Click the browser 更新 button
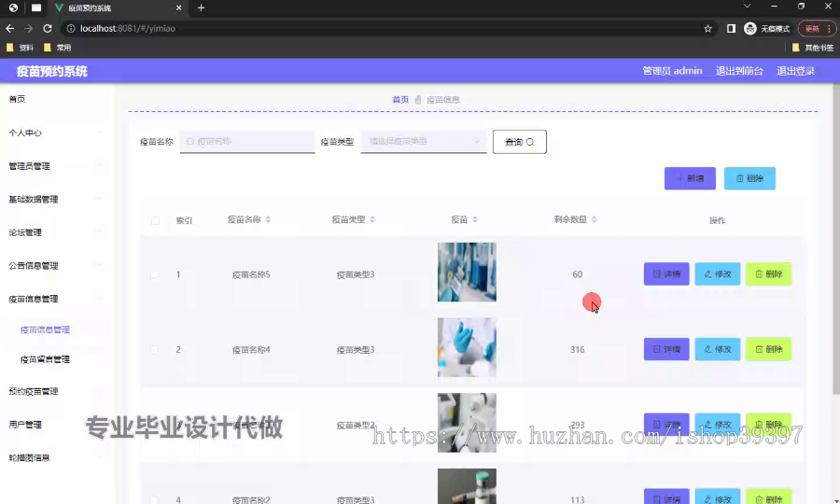Image resolution: width=840 pixels, height=504 pixels. [x=812, y=28]
